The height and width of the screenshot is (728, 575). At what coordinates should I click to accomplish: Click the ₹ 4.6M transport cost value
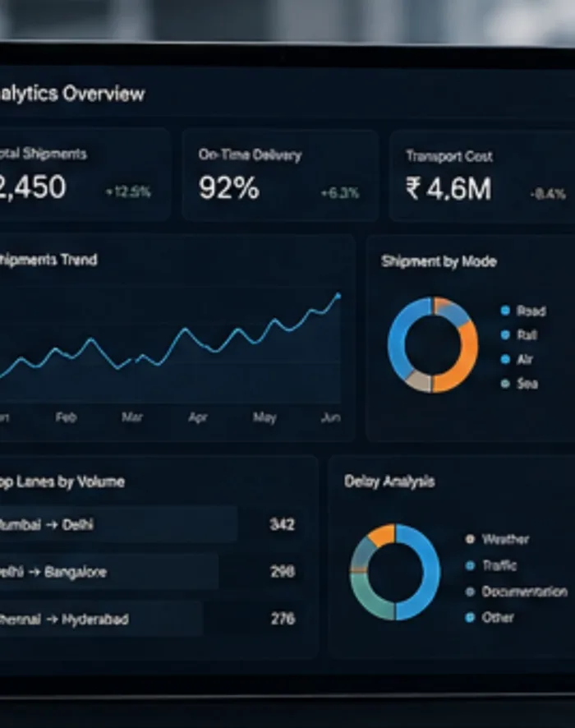coord(448,189)
